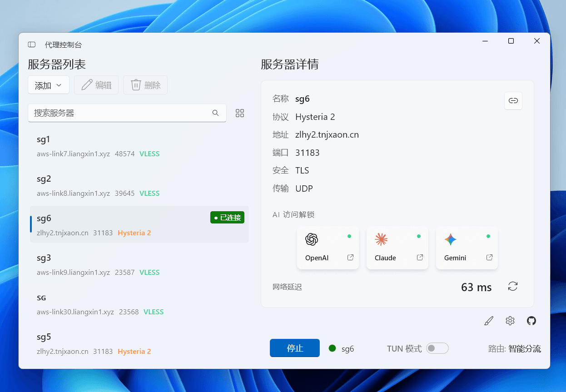Open OpenAI external link icon
Viewport: 566px width, 392px height.
[350, 258]
